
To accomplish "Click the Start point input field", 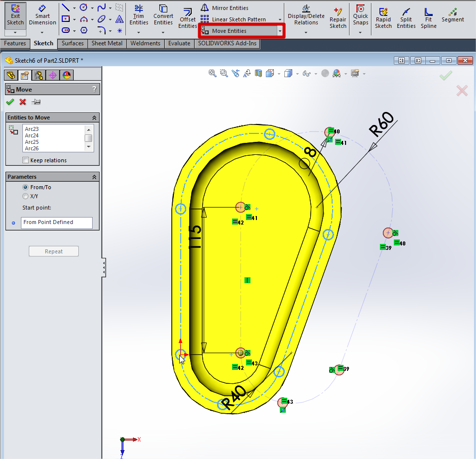I will point(57,223).
